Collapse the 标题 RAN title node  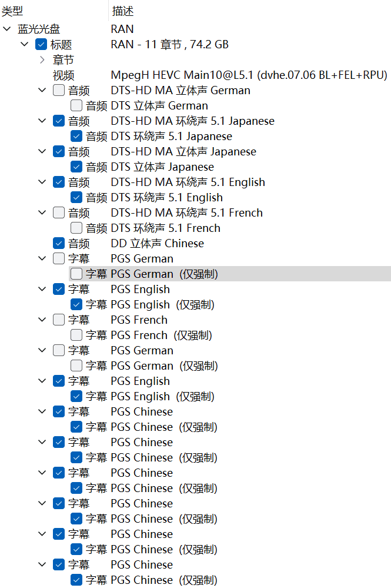coord(24,44)
